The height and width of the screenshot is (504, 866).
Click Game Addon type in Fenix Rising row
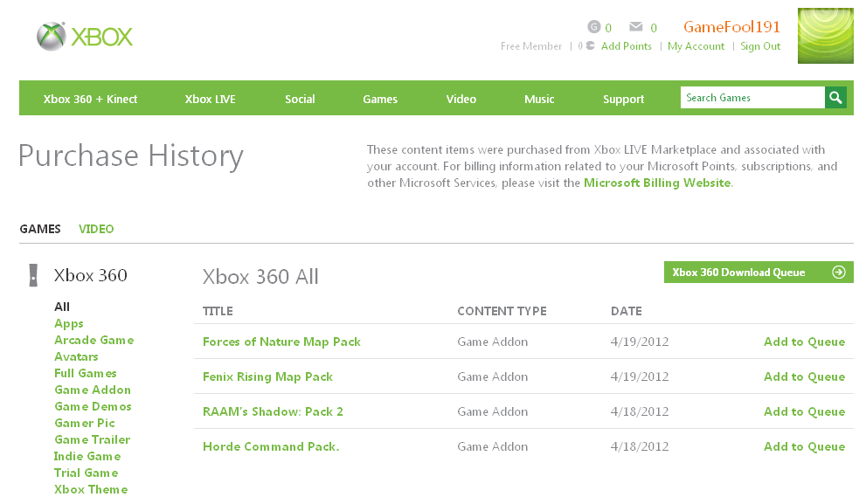[493, 376]
